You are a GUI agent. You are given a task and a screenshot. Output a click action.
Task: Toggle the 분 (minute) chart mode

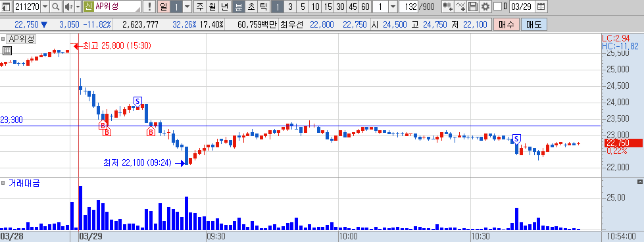coord(238,7)
